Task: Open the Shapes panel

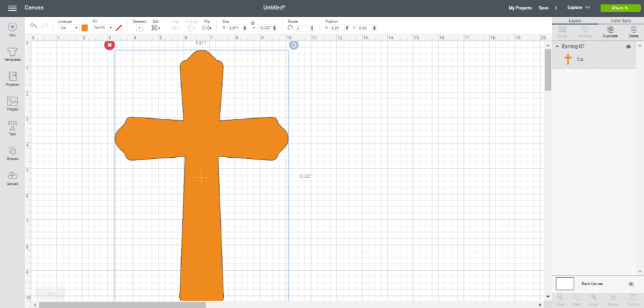Action: click(13, 153)
